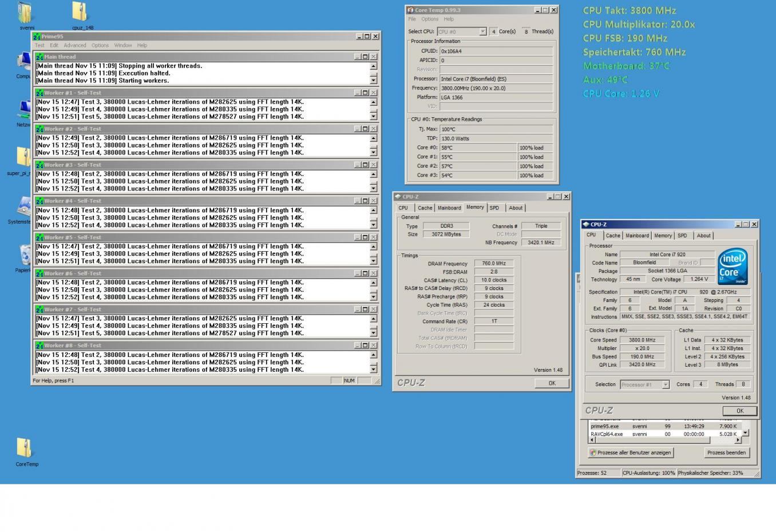The image size is (776, 532).
Task: Open the Options menu in Prime95
Action: [100, 45]
